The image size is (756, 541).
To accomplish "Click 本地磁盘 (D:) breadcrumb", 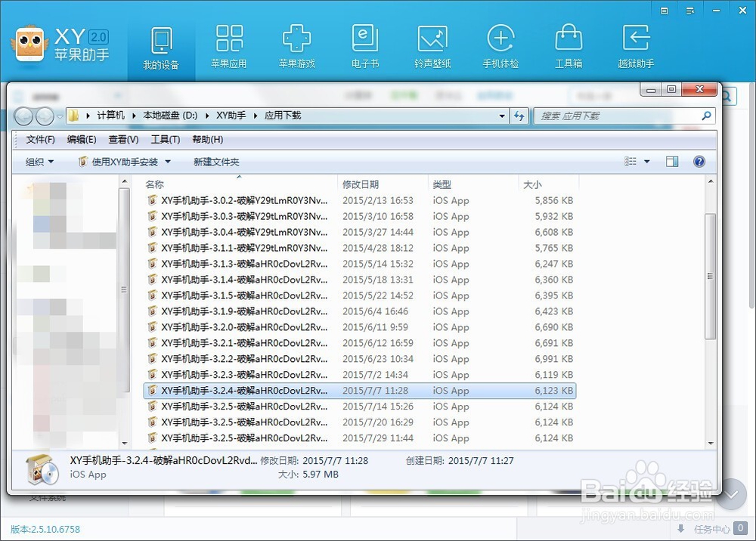I will (170, 115).
